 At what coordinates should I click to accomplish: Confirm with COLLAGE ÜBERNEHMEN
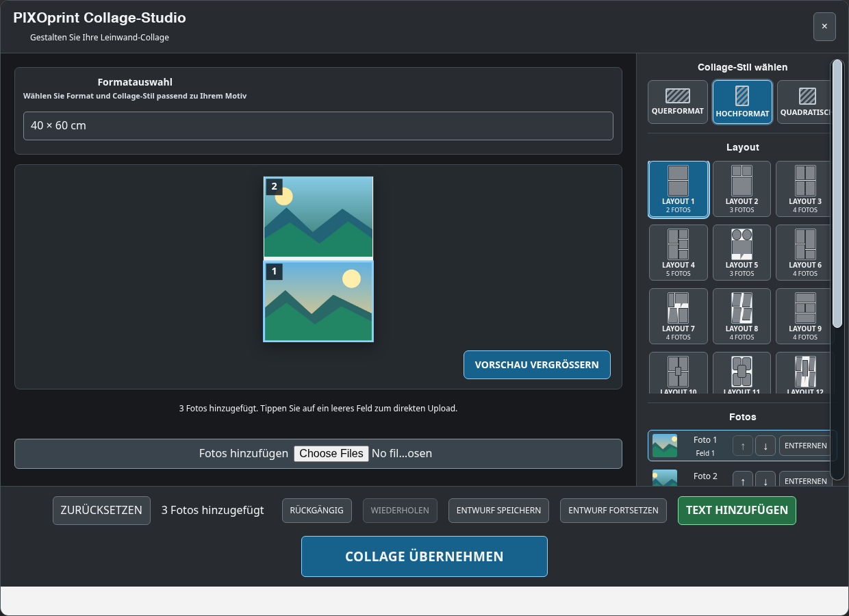coord(424,556)
